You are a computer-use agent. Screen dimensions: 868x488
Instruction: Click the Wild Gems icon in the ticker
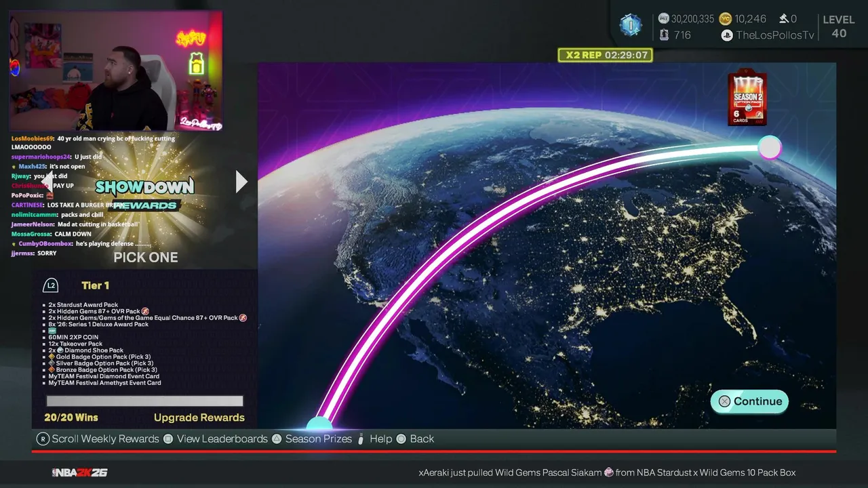click(x=609, y=472)
